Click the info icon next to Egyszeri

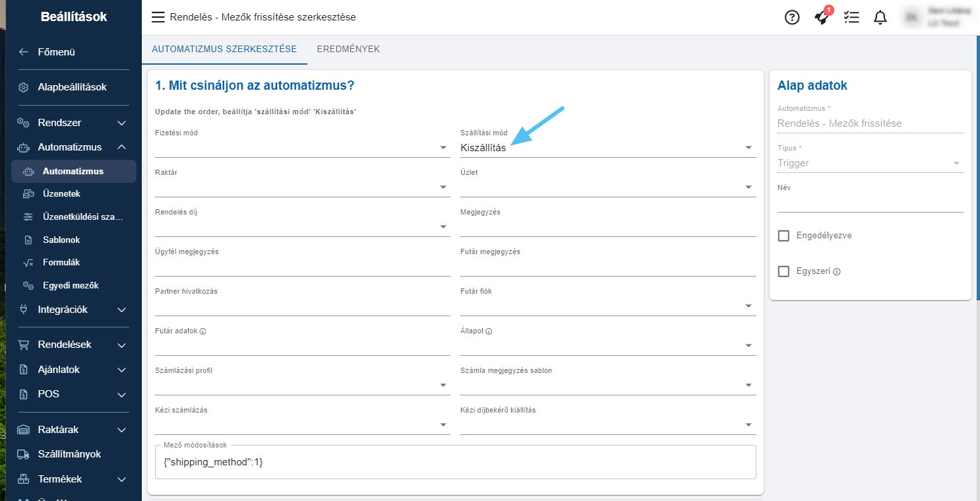[837, 272]
